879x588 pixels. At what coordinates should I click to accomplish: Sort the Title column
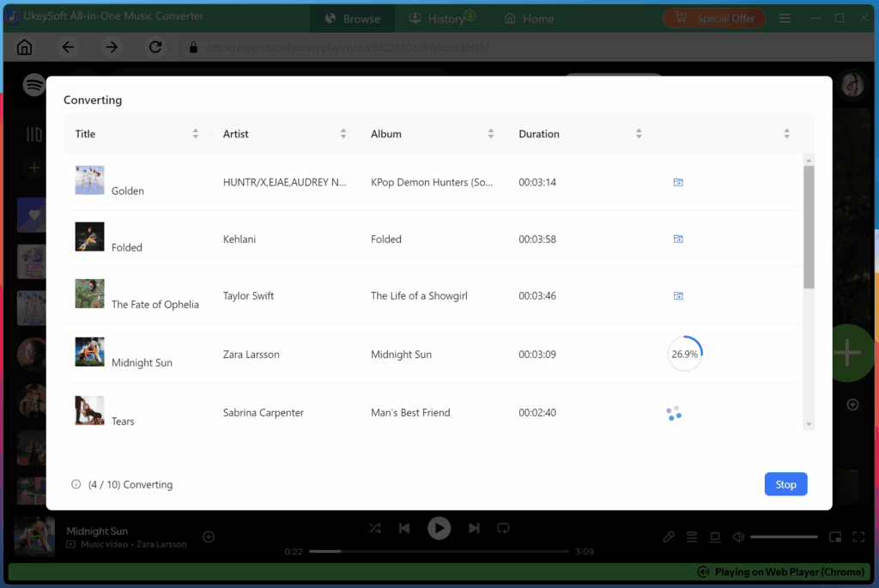(196, 134)
